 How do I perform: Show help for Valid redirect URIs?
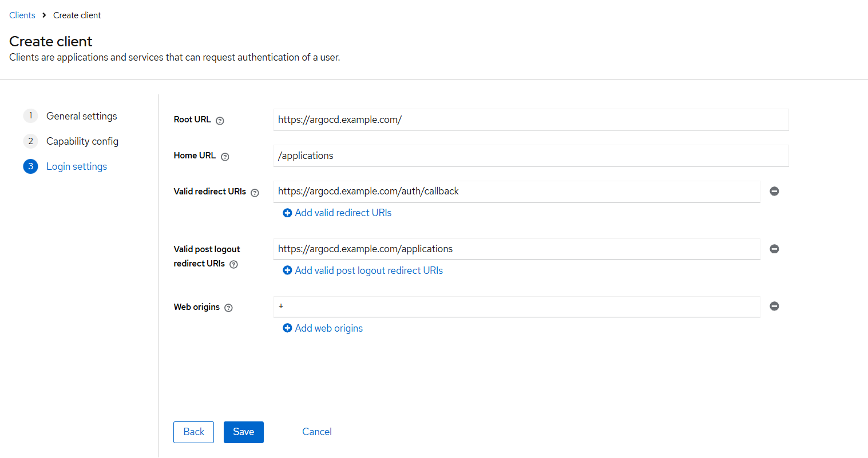coord(255,193)
